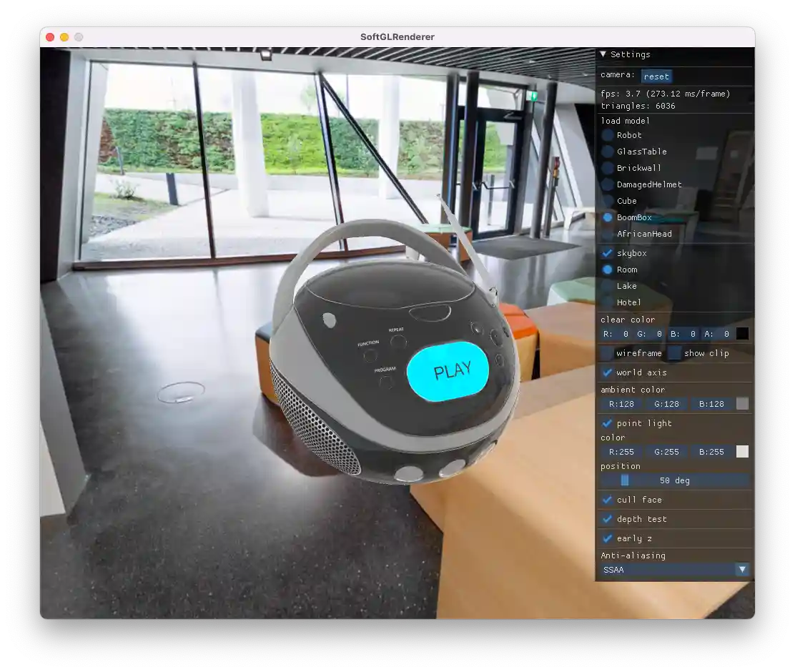
Task: Click ambient color R:128 field
Action: click(x=621, y=404)
